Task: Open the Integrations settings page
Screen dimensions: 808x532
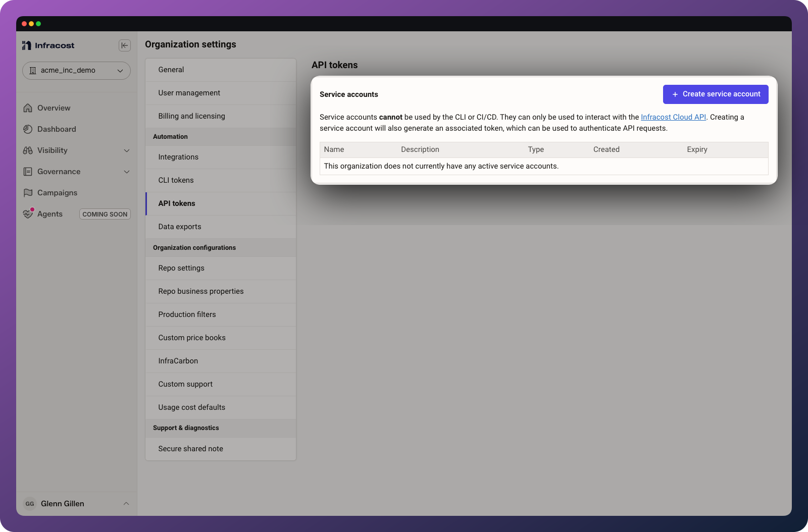Action: pos(221,157)
